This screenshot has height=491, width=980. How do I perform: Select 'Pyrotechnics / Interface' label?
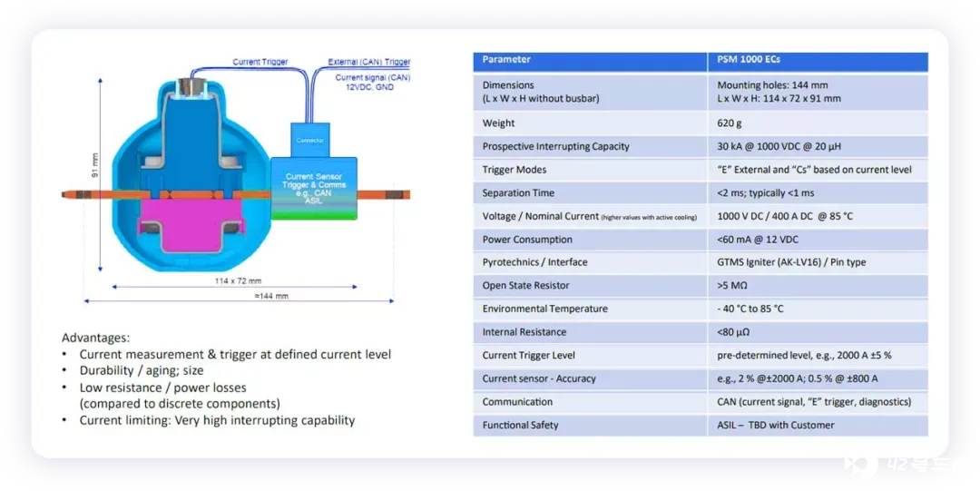point(534,262)
